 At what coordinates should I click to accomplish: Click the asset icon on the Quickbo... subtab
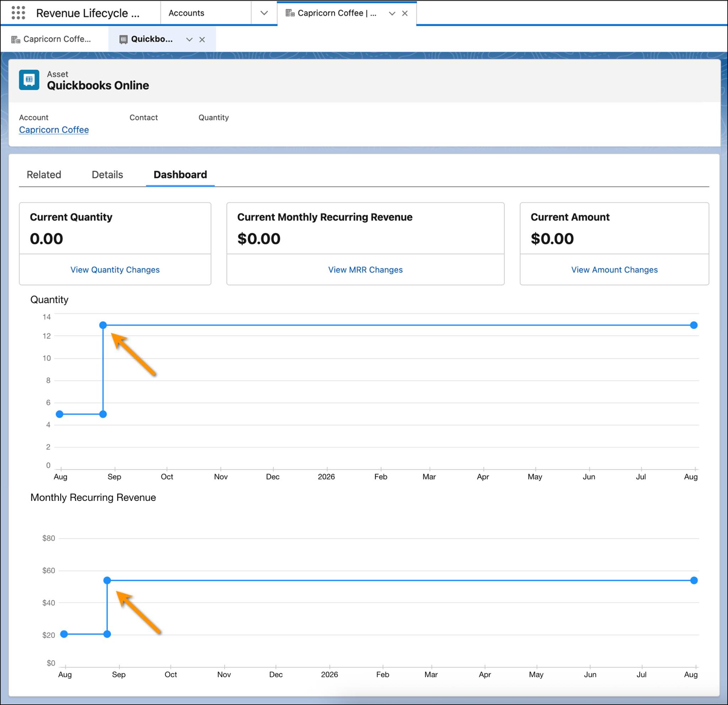click(123, 39)
